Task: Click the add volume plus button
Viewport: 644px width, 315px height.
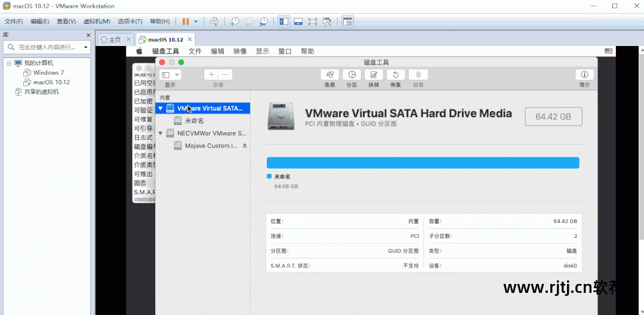Action: pyautogui.click(x=211, y=75)
